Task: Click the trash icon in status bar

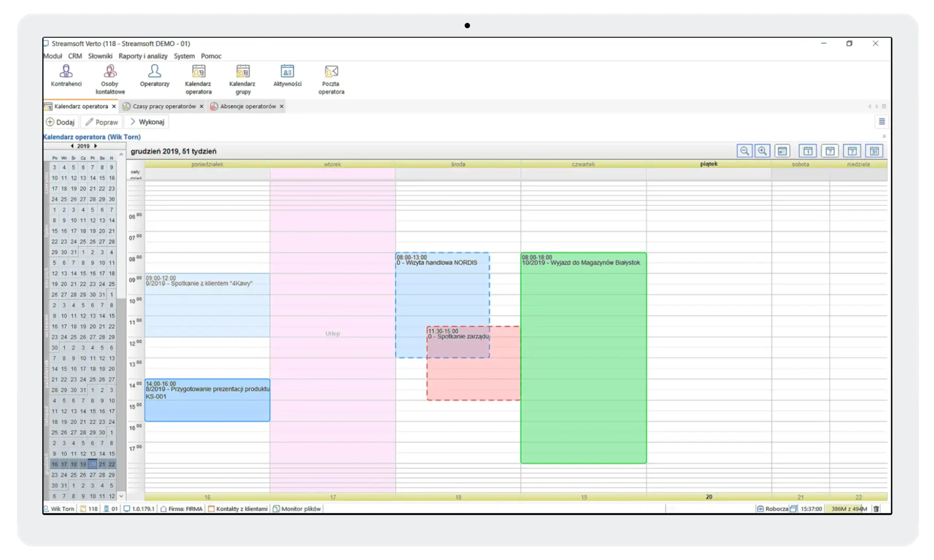Action: coord(876,508)
